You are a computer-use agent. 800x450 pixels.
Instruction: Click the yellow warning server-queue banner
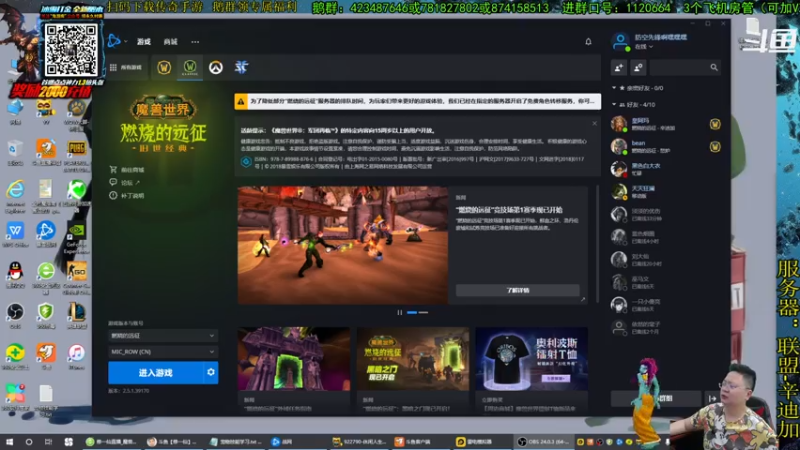pos(417,101)
